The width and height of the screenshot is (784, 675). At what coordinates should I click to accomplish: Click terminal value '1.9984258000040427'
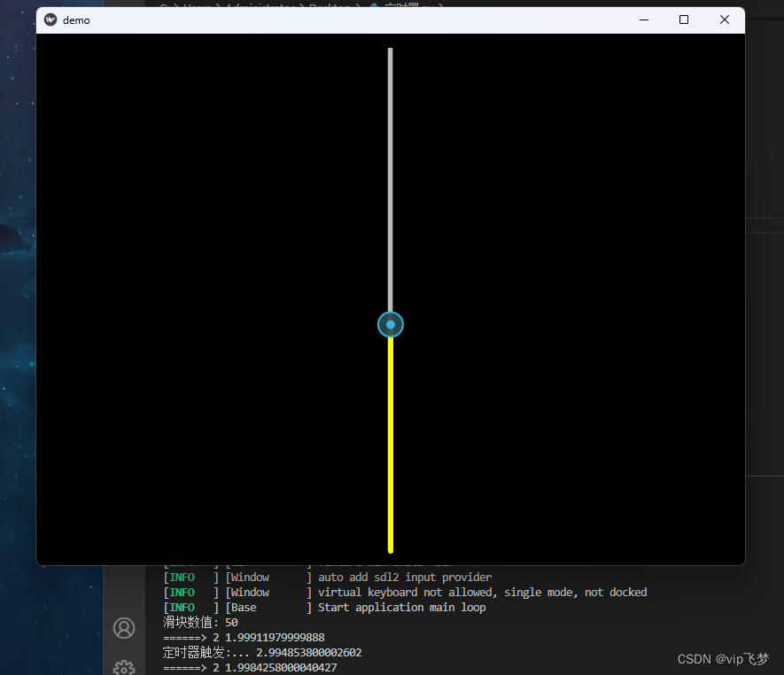[281, 668]
